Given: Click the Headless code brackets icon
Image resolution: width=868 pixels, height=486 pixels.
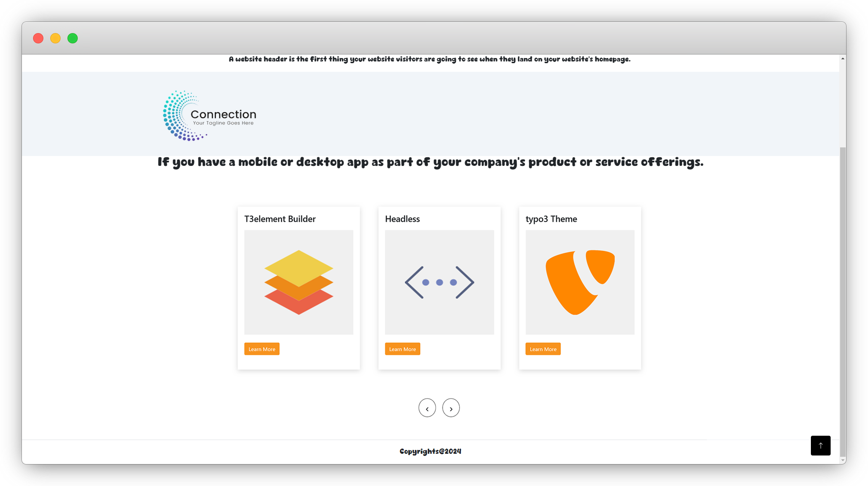Looking at the screenshot, I should point(439,282).
